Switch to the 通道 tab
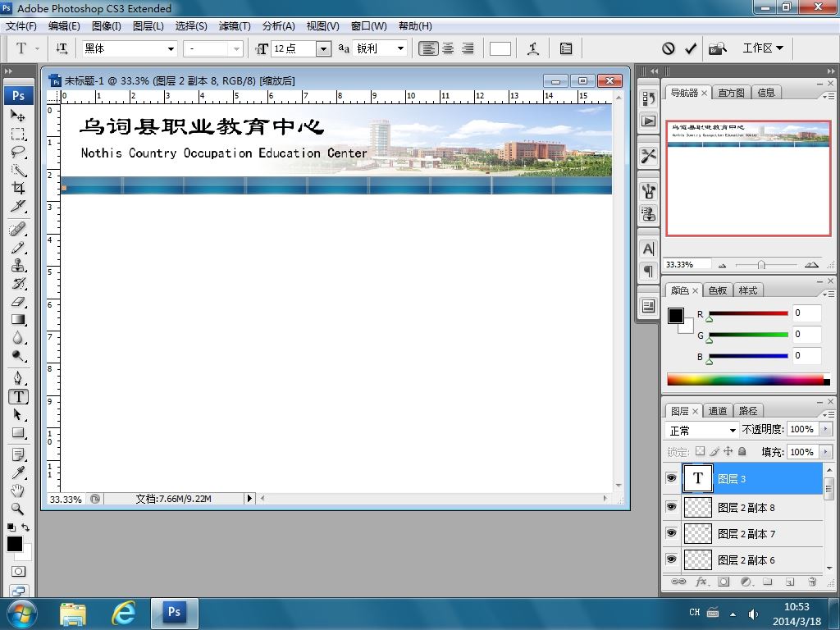 point(717,411)
